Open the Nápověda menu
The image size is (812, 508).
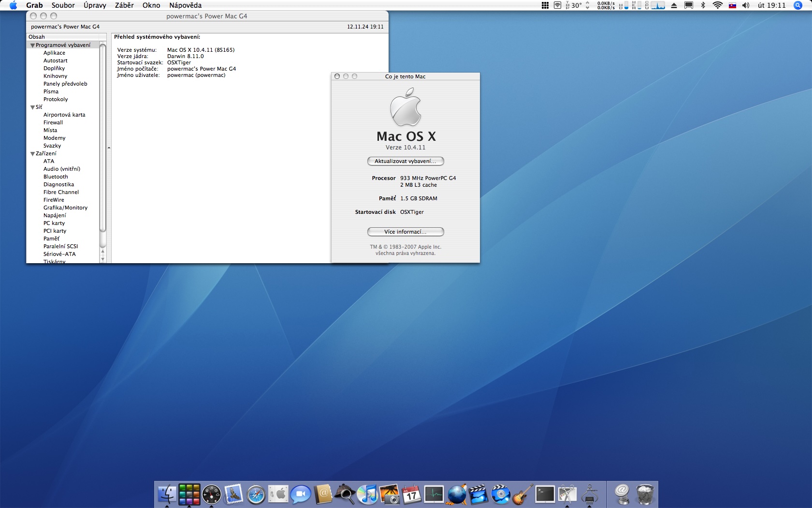[186, 5]
